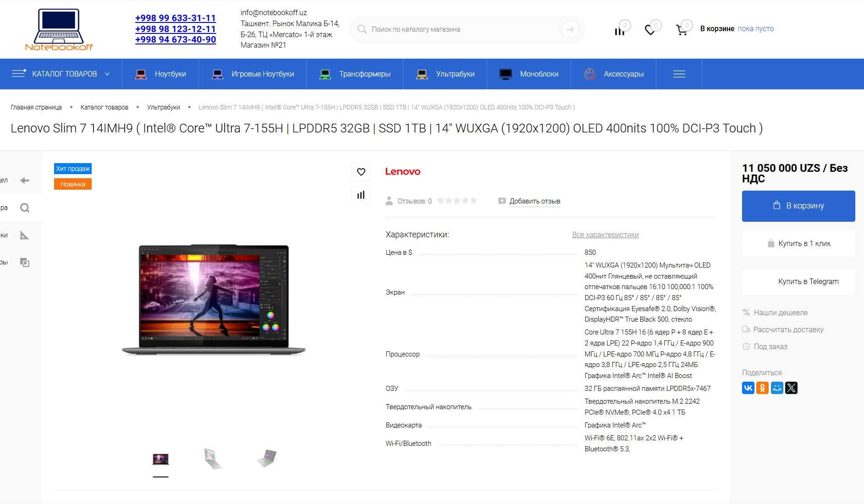Open the shopping cart icon in header

pyautogui.click(x=681, y=30)
